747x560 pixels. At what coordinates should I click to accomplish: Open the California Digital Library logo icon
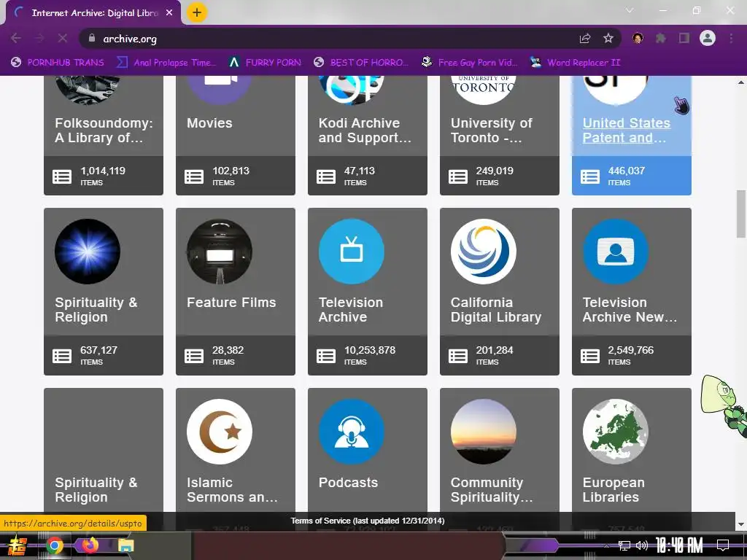coord(483,252)
